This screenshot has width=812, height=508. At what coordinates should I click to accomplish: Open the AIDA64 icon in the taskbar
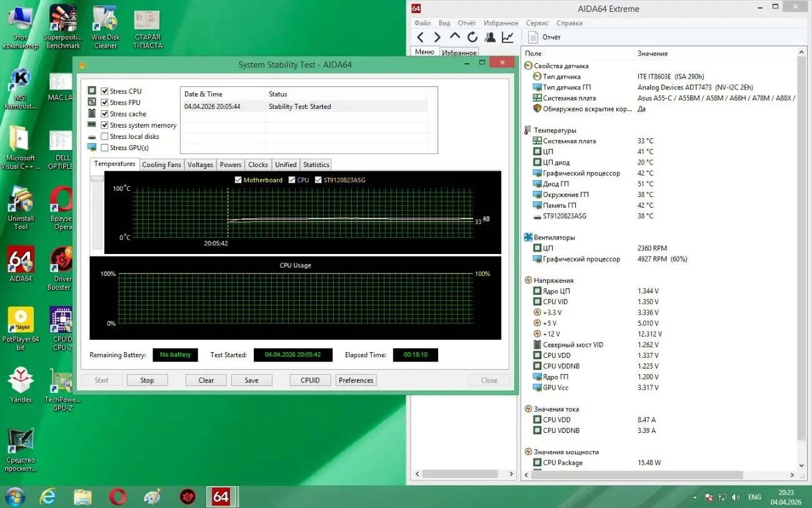(222, 495)
